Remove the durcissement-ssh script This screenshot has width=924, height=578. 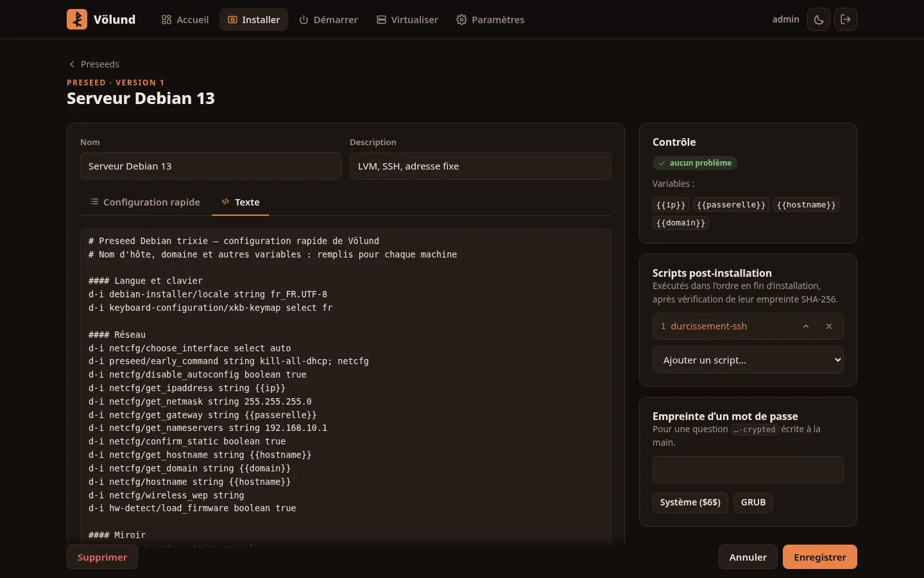click(829, 326)
